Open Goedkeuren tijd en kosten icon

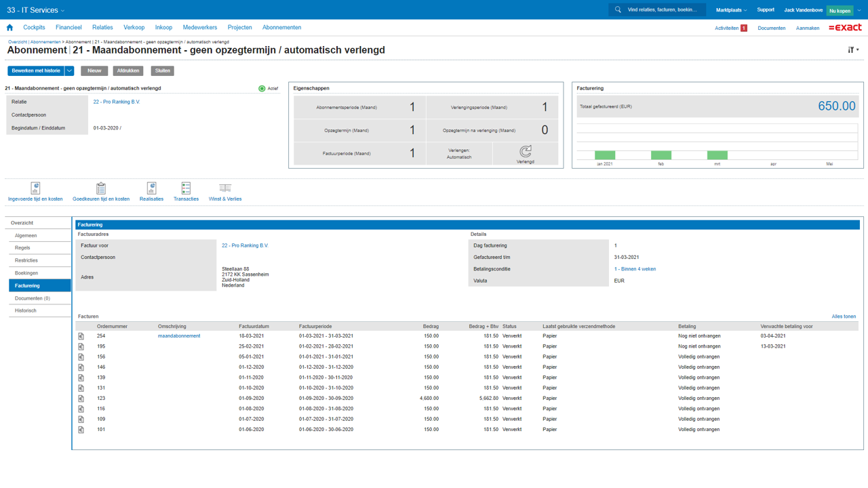point(101,188)
